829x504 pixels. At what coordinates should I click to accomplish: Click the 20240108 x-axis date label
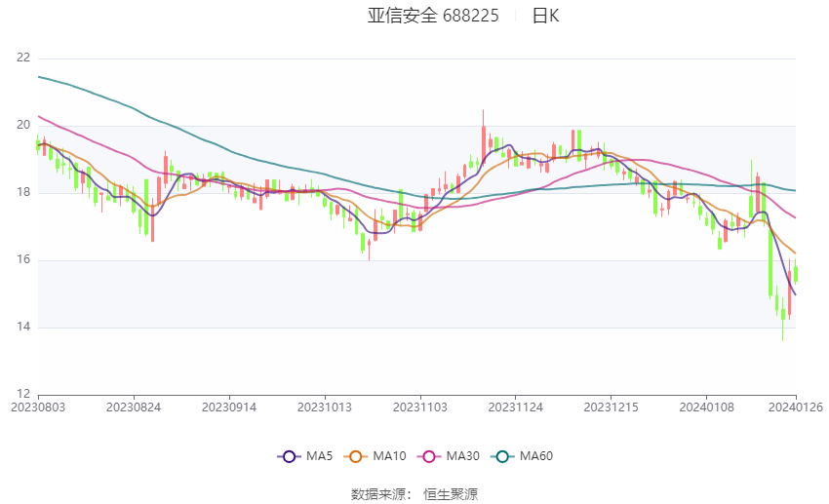706,407
